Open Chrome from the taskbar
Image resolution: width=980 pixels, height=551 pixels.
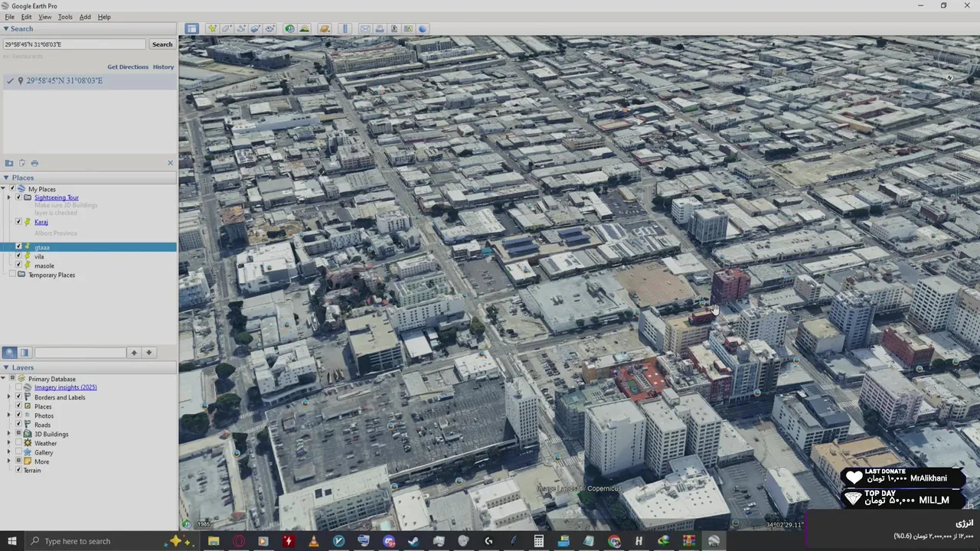[x=614, y=541]
